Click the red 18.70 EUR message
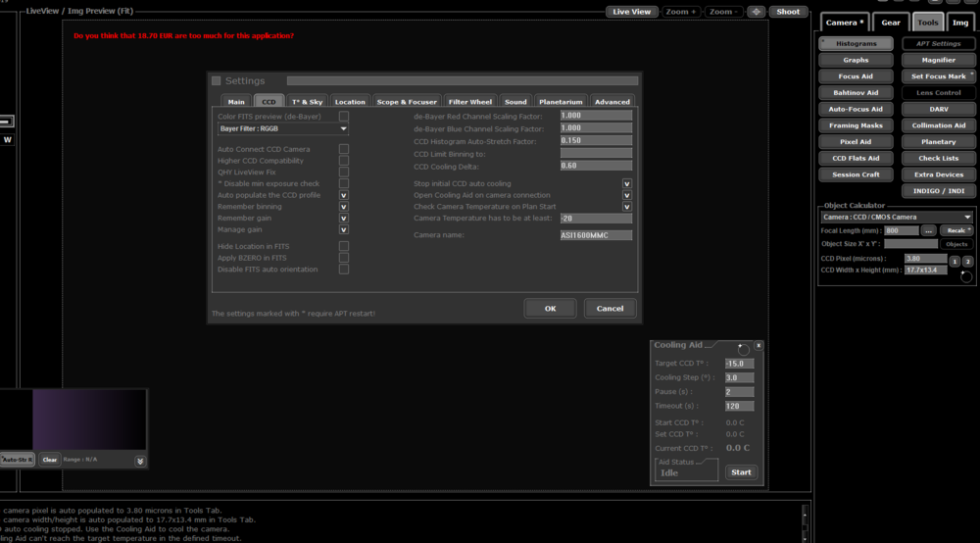This screenshot has width=980, height=543. pyautogui.click(x=184, y=35)
